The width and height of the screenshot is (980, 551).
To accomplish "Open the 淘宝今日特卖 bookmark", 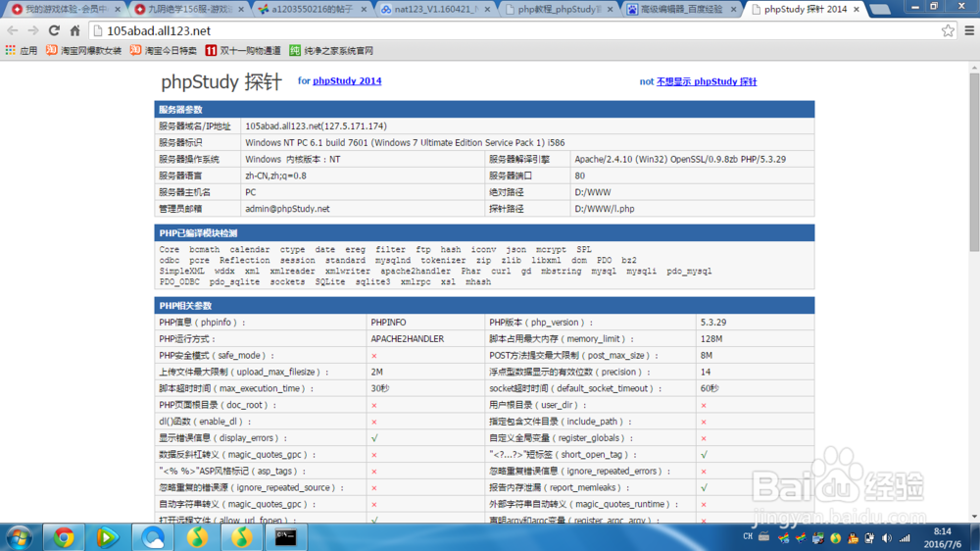I will [x=163, y=51].
